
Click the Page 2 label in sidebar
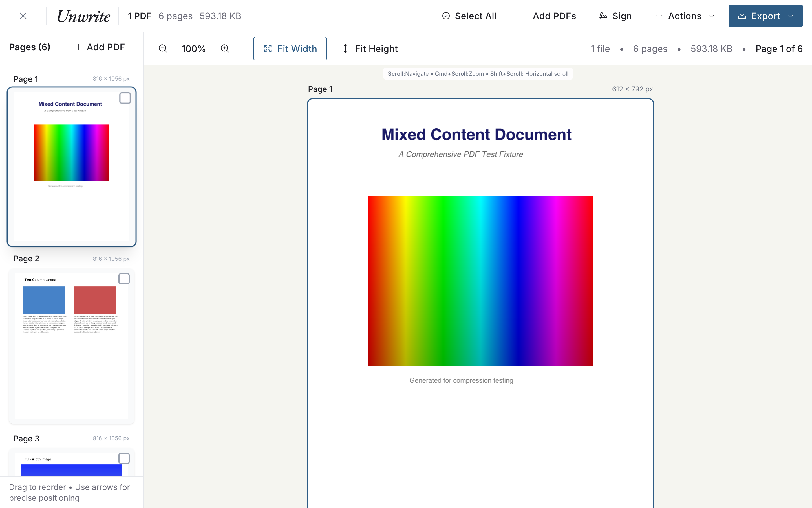point(27,258)
